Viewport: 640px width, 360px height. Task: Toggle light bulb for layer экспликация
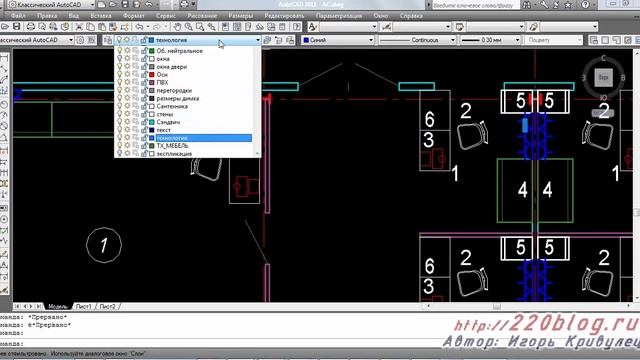coord(119,154)
